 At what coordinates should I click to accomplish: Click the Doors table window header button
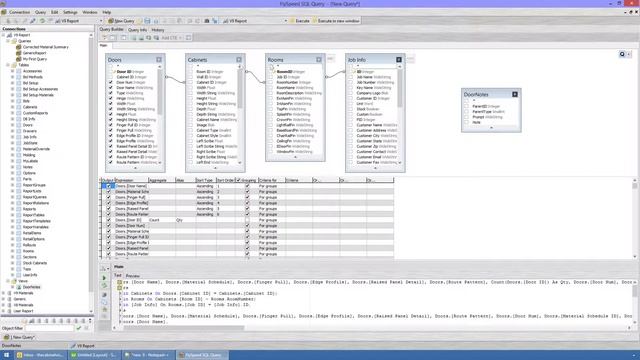(x=159, y=60)
